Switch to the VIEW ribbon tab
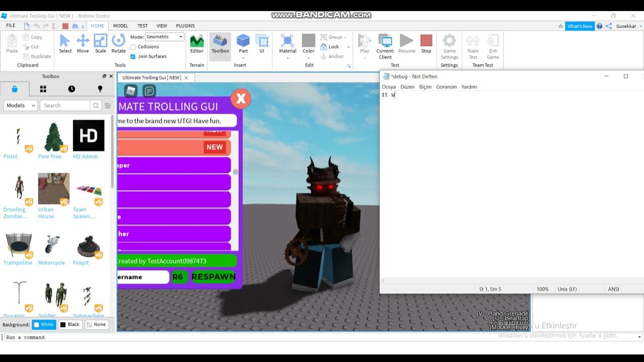 click(x=162, y=26)
